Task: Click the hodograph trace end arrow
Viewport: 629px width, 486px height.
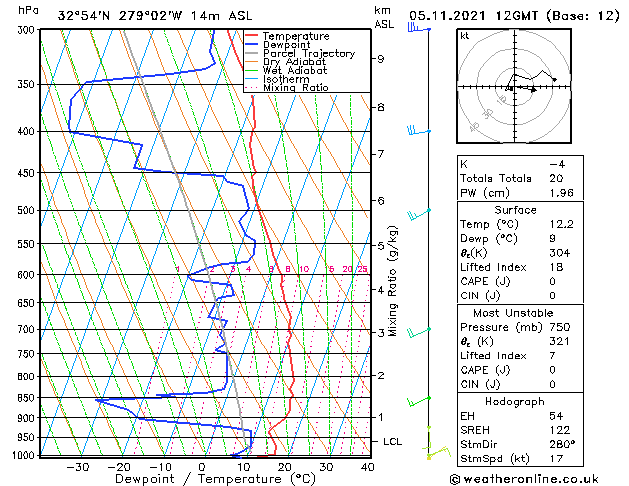Action: click(x=554, y=79)
